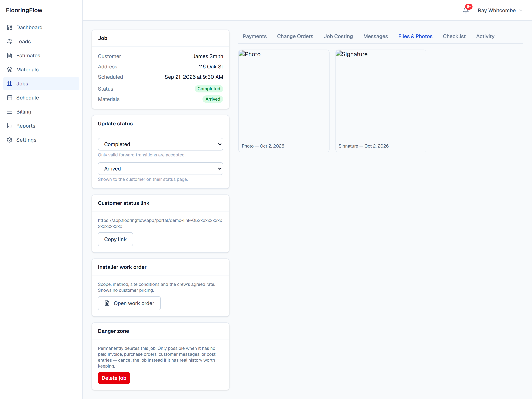Open the Signature thumbnail from Oct 2

[x=381, y=101]
